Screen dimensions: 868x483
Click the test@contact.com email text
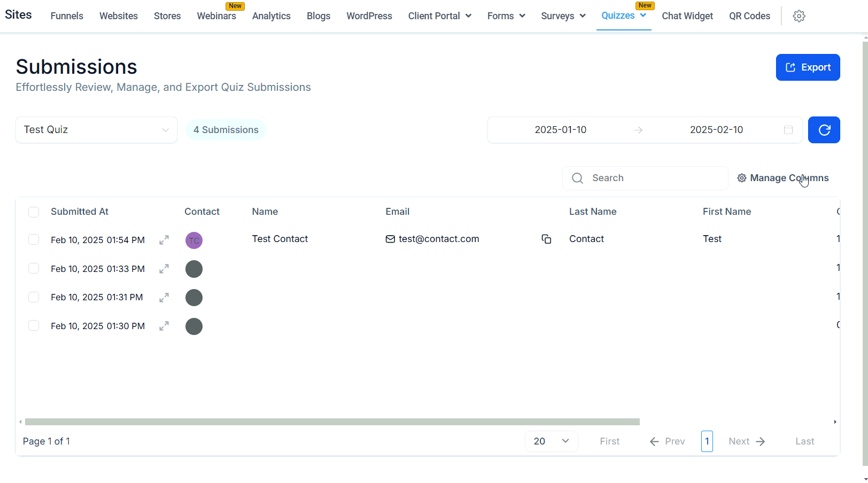coord(439,239)
